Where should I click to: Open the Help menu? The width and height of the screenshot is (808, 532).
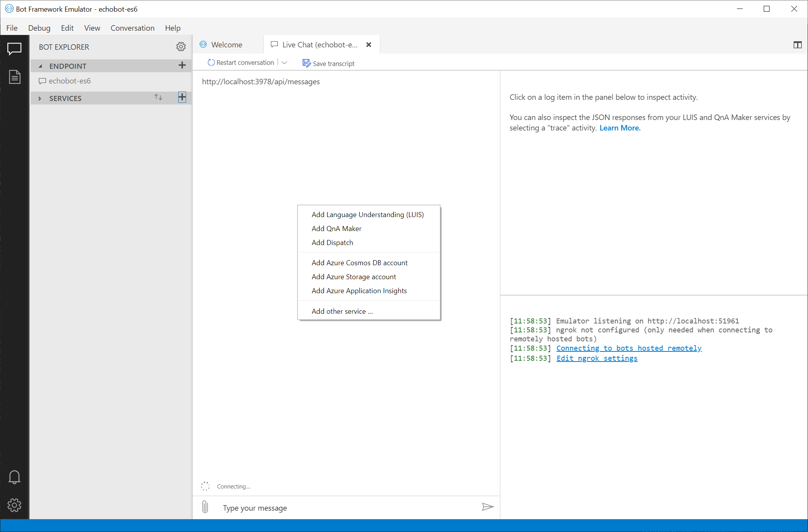[173, 28]
